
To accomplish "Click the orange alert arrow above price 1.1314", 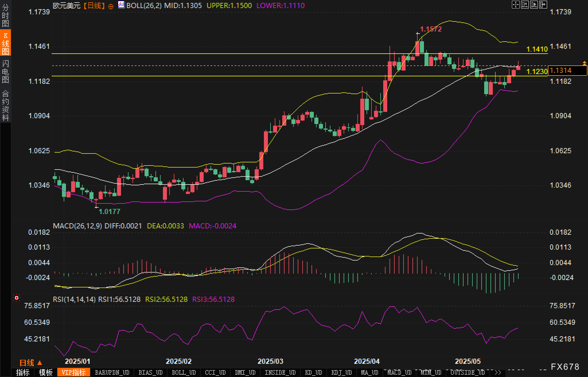I will 584,63.
